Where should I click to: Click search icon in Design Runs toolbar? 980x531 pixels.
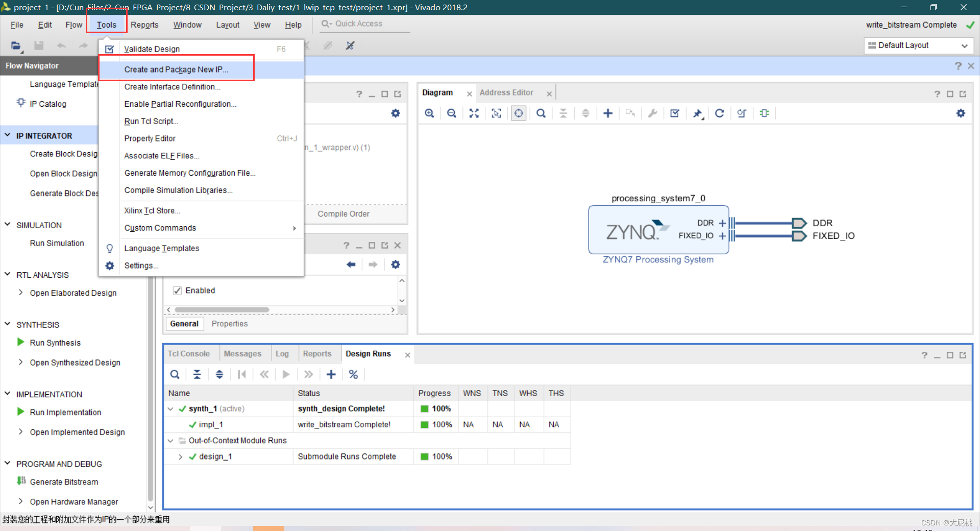click(175, 375)
